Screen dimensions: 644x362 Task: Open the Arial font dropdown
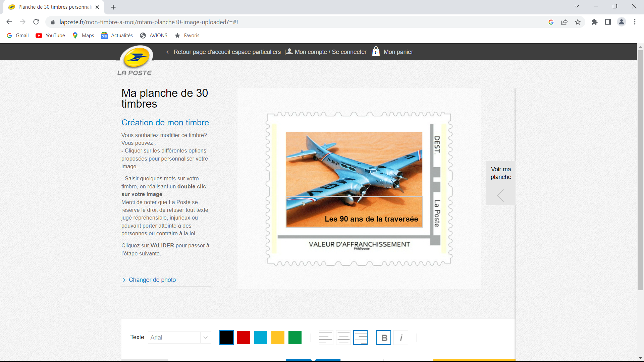pos(179,338)
